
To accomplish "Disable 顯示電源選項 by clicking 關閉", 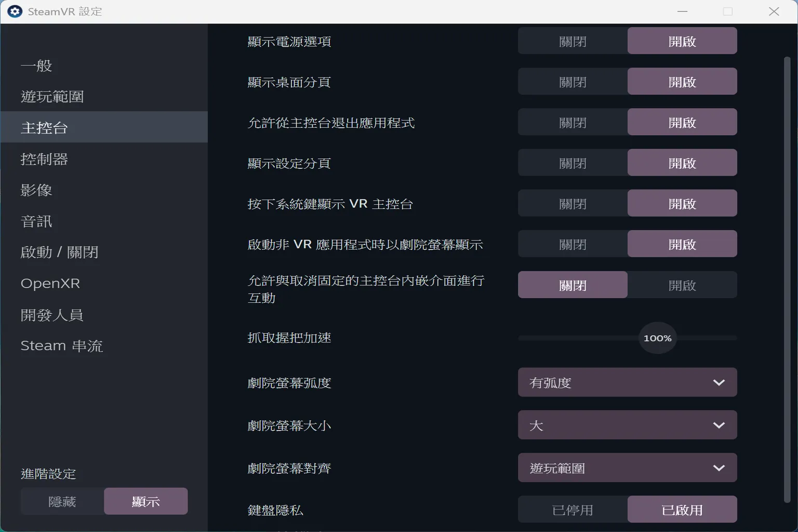I will click(x=572, y=41).
